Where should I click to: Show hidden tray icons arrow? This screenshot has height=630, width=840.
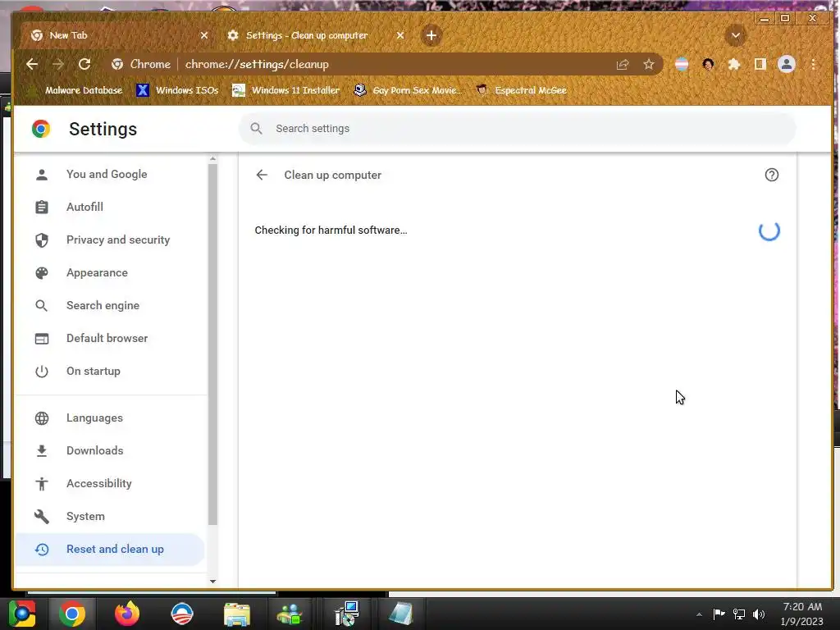pyautogui.click(x=699, y=614)
